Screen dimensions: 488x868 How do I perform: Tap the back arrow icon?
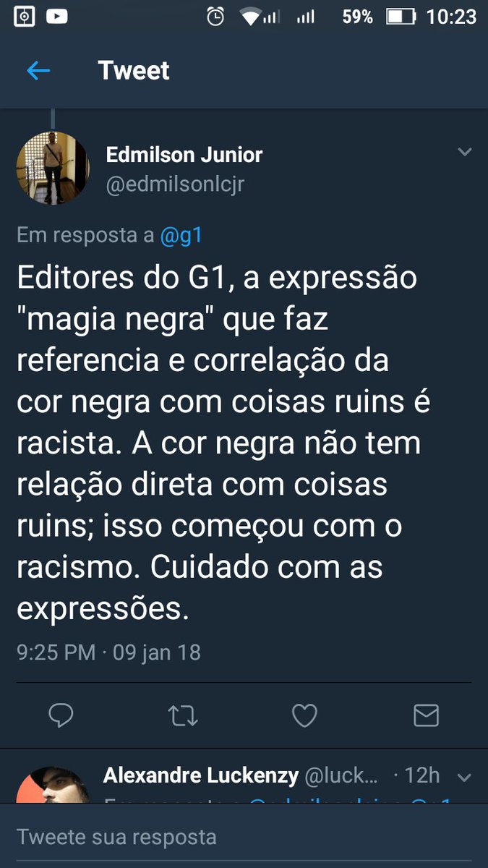38,70
